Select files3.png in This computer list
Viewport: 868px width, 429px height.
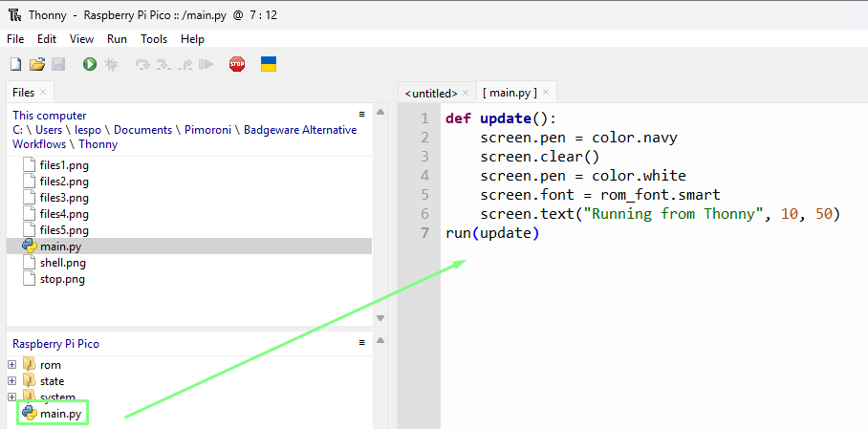64,198
